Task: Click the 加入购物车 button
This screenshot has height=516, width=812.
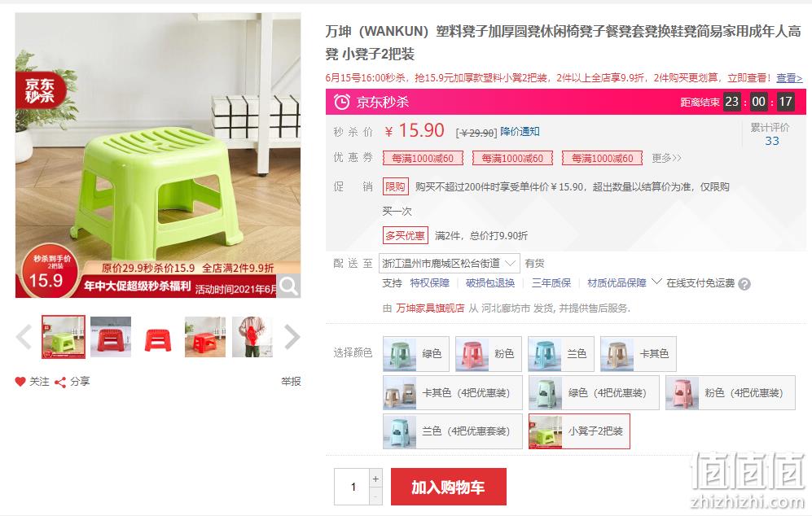Action: coord(449,487)
